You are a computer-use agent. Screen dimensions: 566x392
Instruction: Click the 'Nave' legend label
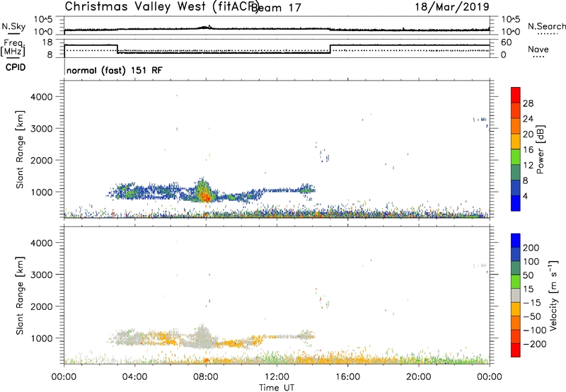click(538, 49)
